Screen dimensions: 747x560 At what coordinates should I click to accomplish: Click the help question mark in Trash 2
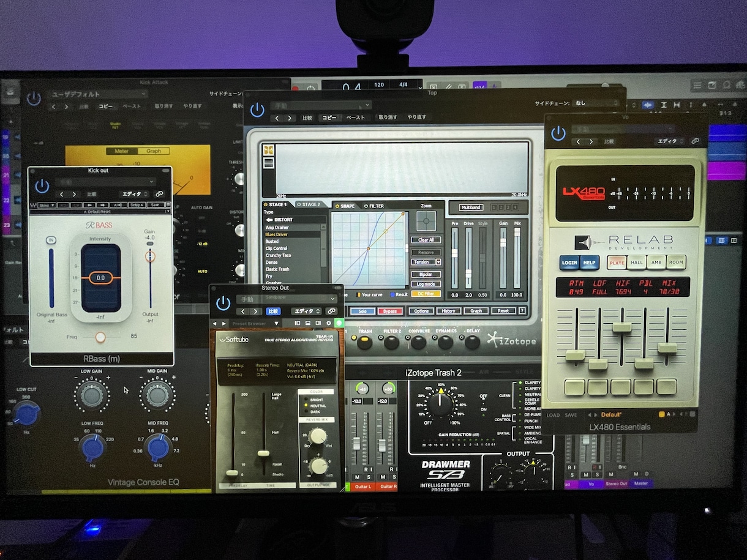click(x=522, y=311)
